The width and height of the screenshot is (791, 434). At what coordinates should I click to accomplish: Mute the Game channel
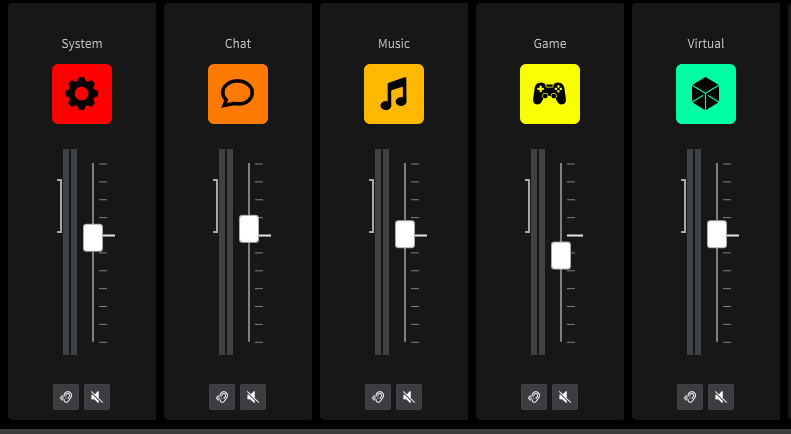pyautogui.click(x=565, y=397)
